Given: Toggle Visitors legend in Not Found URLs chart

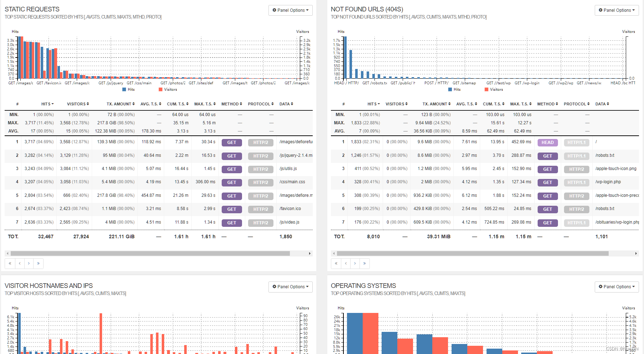Looking at the screenshot, I should tap(494, 90).
